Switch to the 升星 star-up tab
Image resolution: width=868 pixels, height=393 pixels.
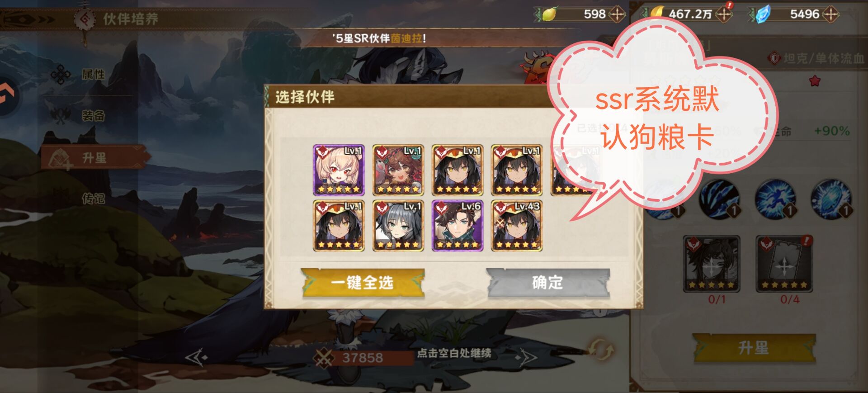click(x=94, y=158)
